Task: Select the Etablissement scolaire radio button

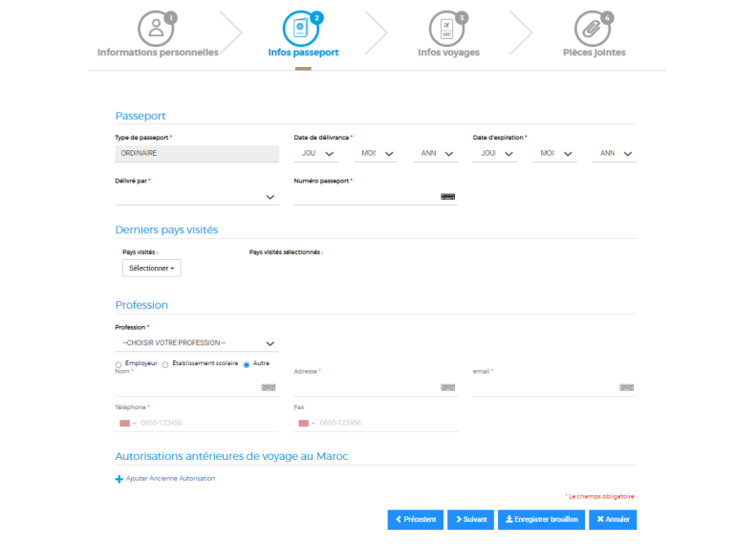Action: point(165,364)
